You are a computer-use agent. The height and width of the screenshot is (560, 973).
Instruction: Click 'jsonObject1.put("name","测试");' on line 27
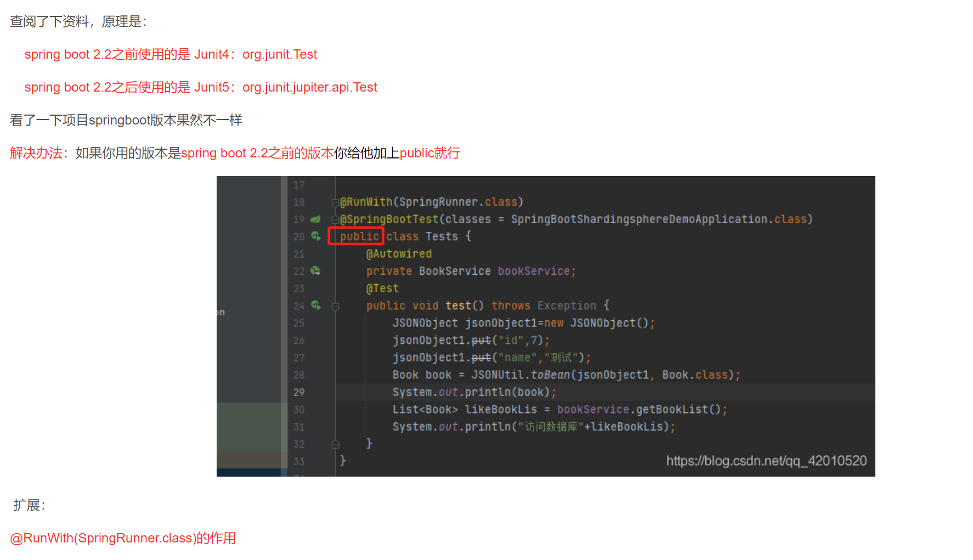click(491, 358)
